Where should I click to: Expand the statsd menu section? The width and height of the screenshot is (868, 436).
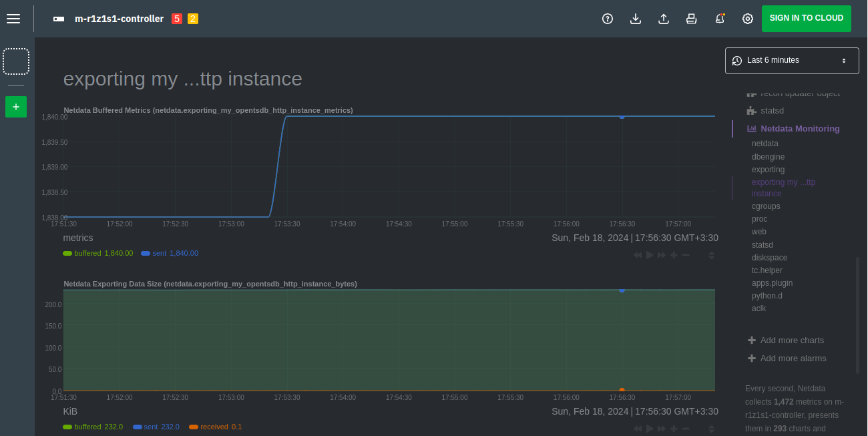(x=772, y=110)
